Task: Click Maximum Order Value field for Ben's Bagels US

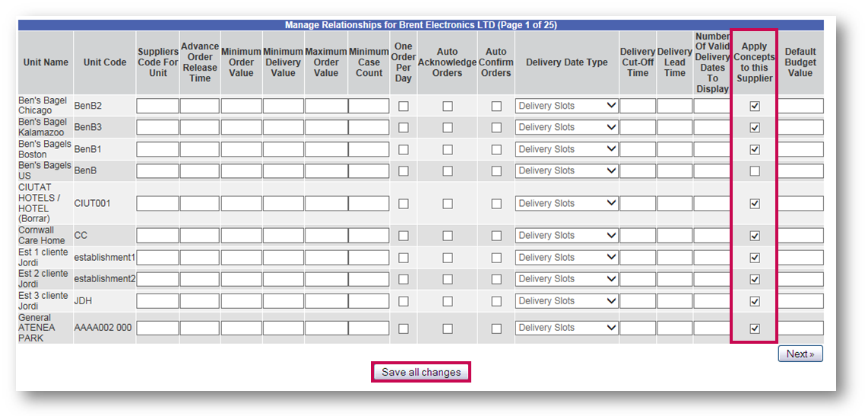Action: click(x=326, y=171)
